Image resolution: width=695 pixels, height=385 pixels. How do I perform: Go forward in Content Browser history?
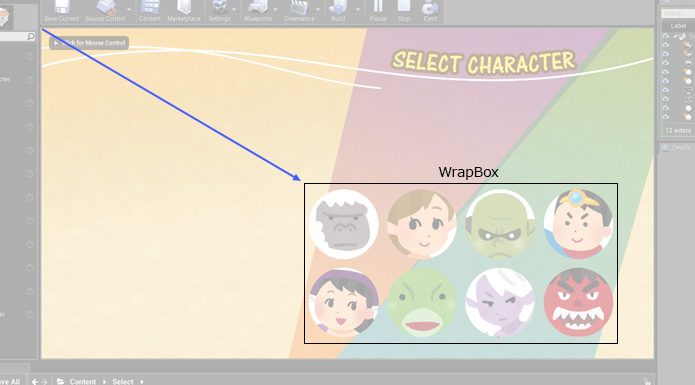44,381
